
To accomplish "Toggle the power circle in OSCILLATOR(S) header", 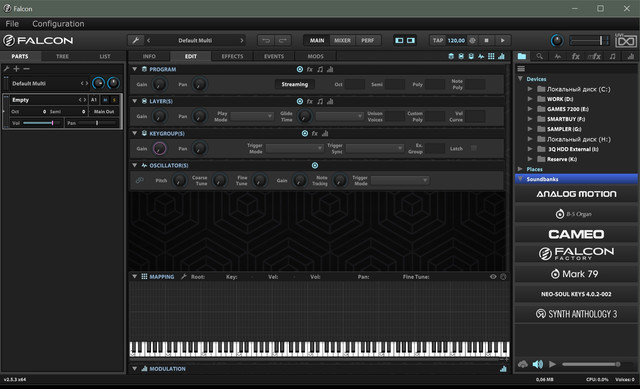I will click(x=315, y=165).
